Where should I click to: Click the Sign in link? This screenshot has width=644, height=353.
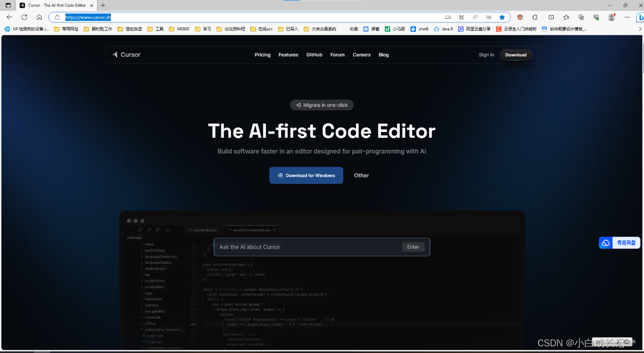click(486, 55)
